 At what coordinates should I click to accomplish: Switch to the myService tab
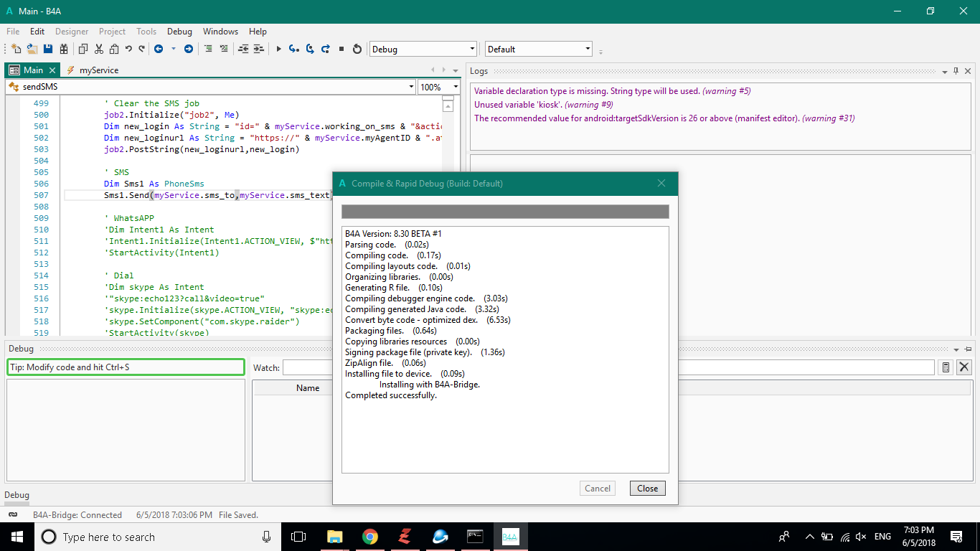[x=98, y=70]
